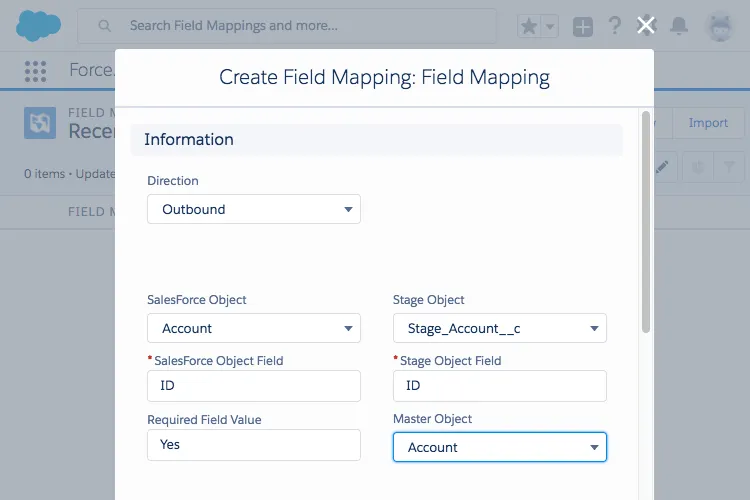
Task: Click the Required Field Value input
Action: (254, 445)
